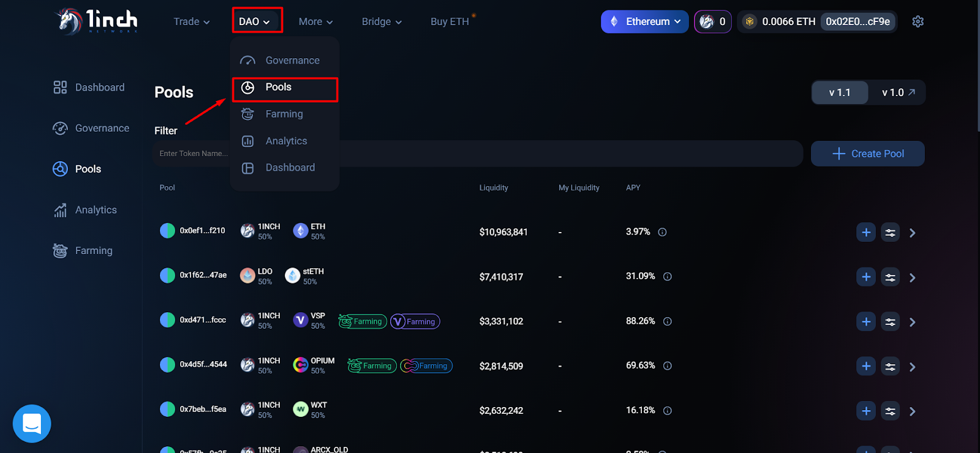
Task: Expand the 0x1f62...47ae pool row chevron
Action: click(x=913, y=277)
